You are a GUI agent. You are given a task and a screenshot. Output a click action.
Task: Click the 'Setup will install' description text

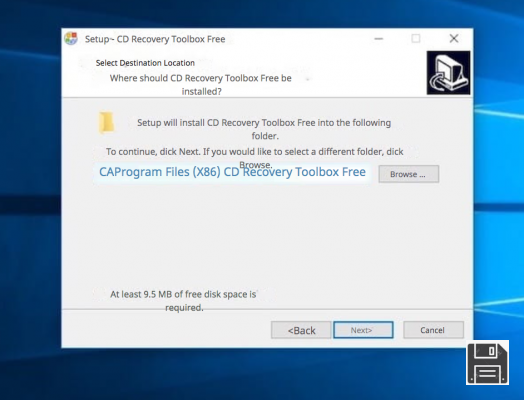(264, 129)
